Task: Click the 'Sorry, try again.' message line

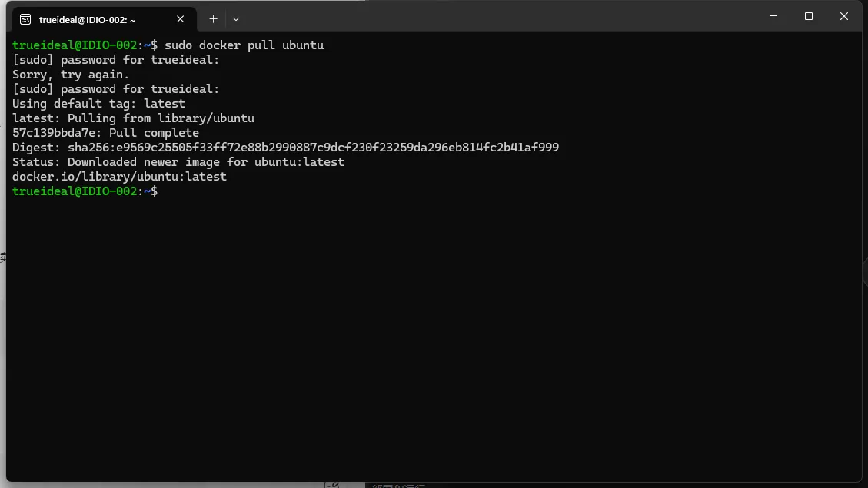Action: coord(70,74)
